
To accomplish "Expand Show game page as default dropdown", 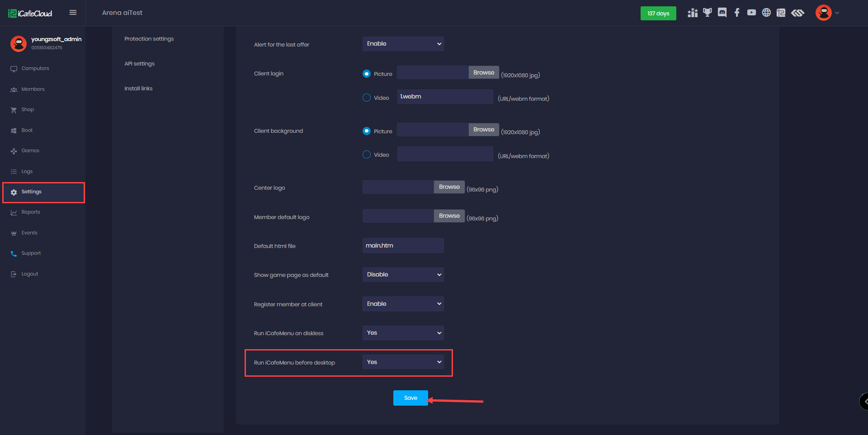I will click(403, 275).
